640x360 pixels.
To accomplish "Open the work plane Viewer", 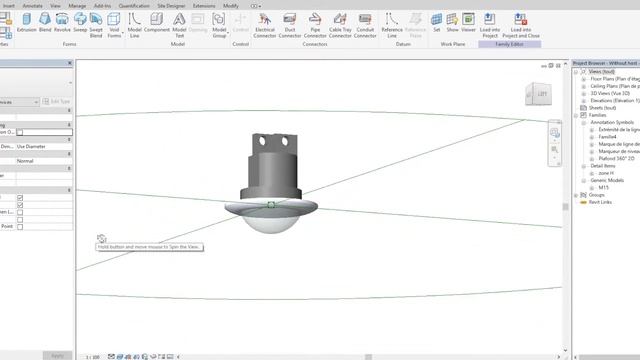I will click(468, 22).
